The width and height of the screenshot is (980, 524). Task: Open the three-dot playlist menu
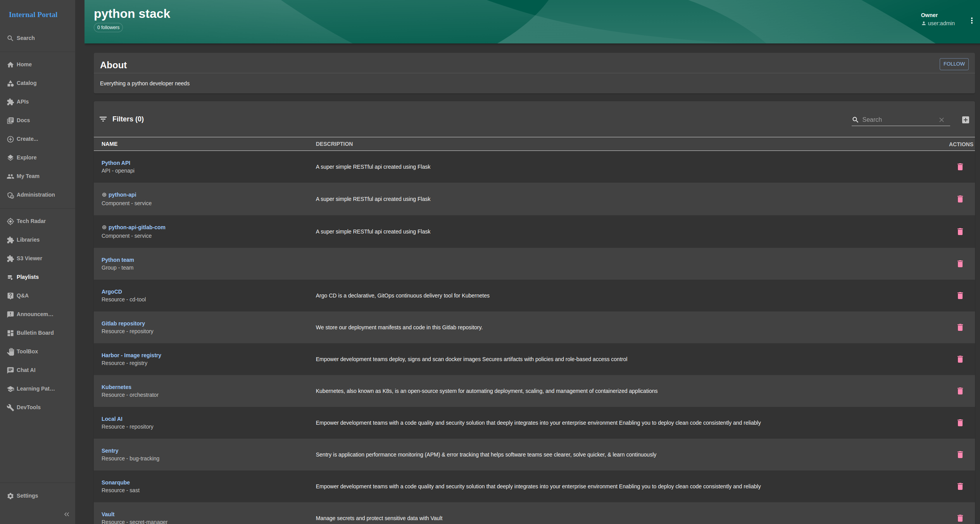coord(971,21)
